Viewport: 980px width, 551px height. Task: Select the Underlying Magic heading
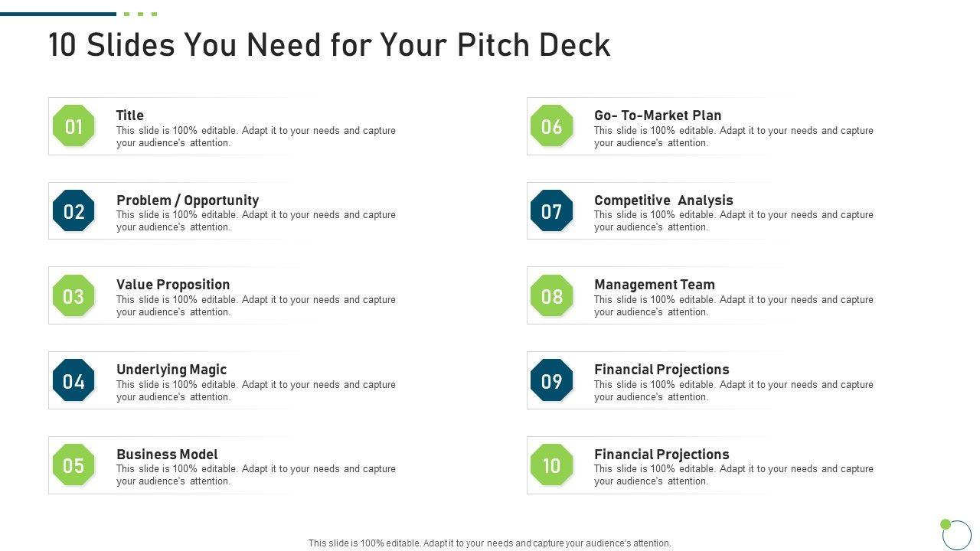pyautogui.click(x=171, y=370)
